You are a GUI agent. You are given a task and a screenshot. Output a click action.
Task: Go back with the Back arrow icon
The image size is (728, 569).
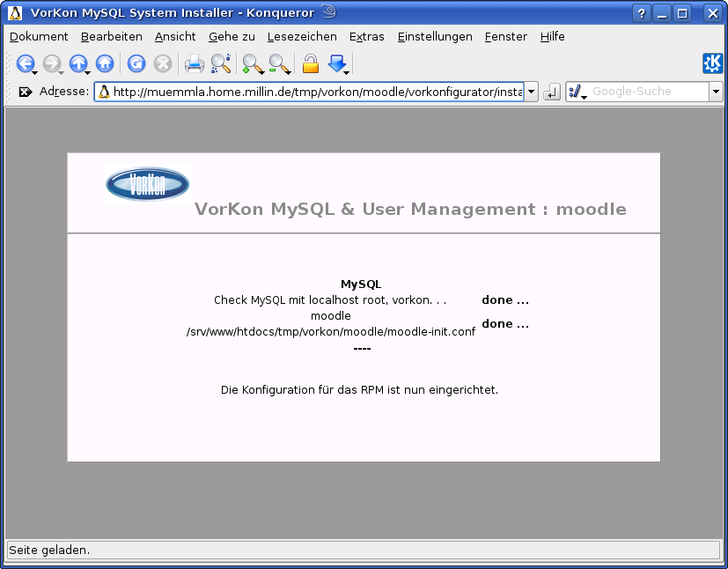(x=25, y=63)
